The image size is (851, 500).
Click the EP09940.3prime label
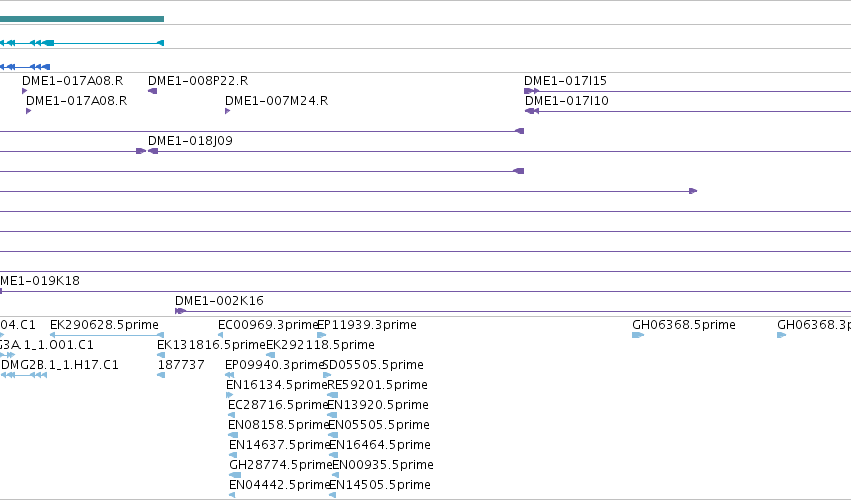(274, 365)
